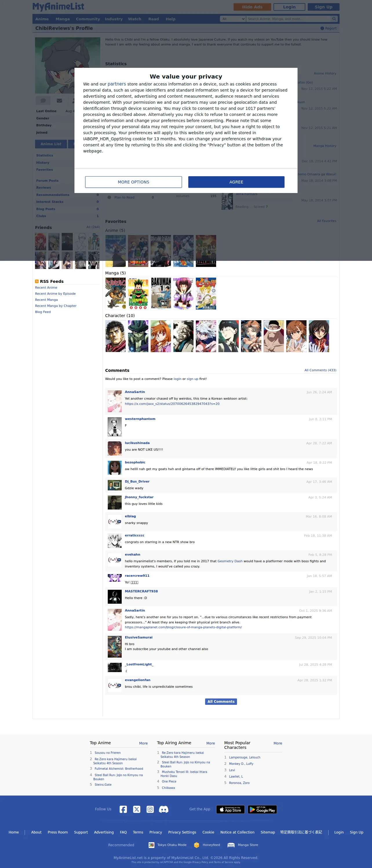Open the orange-haired wolf-girl character portrait
The width and height of the screenshot is (372, 868).
tap(161, 336)
